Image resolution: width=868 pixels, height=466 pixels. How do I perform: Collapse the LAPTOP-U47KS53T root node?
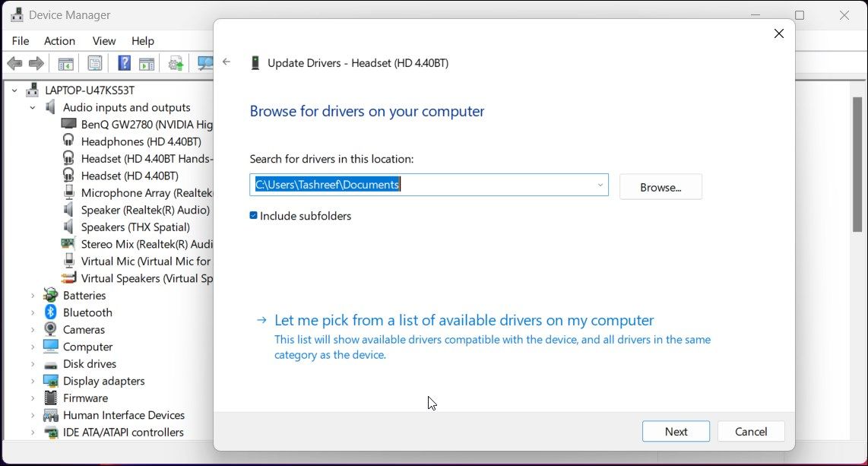14,90
